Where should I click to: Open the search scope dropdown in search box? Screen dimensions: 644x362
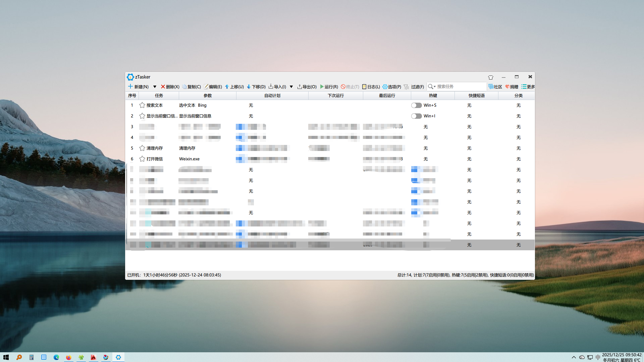coord(434,86)
